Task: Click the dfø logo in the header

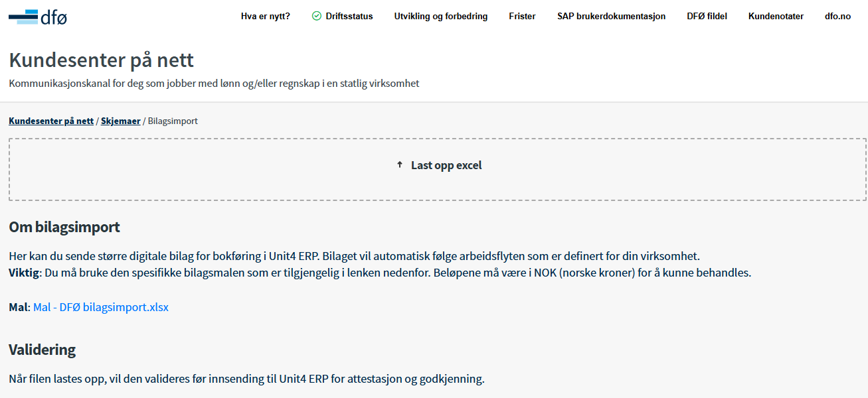Action: tap(38, 17)
